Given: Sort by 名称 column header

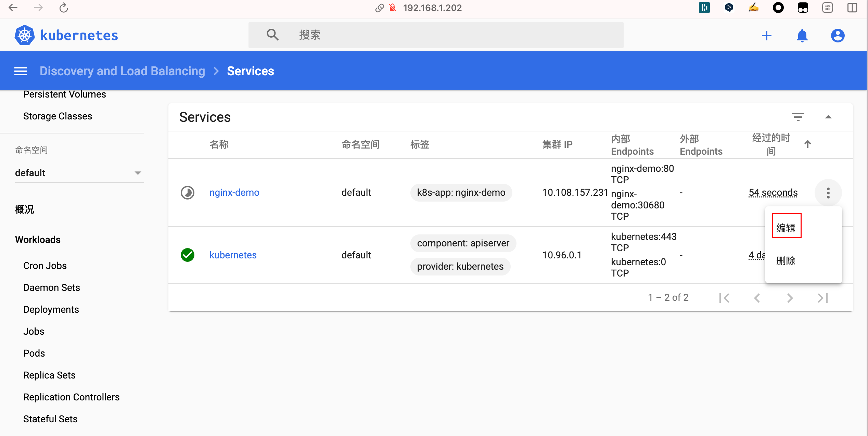Looking at the screenshot, I should 219,144.
